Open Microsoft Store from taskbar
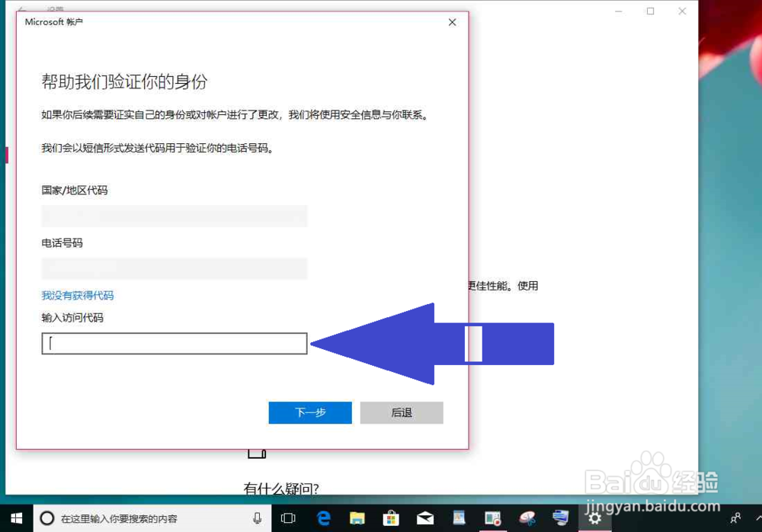 click(x=391, y=518)
